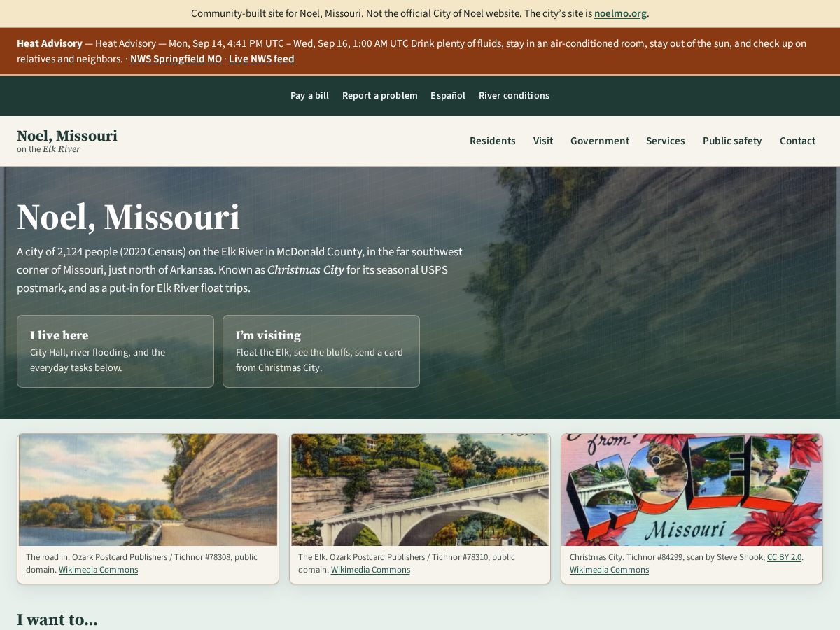Open the Contact menu item
The image size is (840, 630).
[797, 141]
